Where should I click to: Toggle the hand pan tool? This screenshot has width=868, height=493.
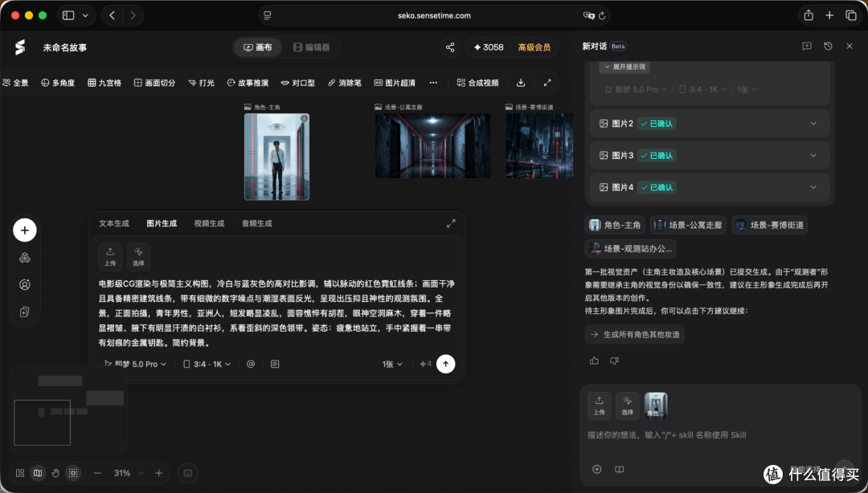(55, 473)
